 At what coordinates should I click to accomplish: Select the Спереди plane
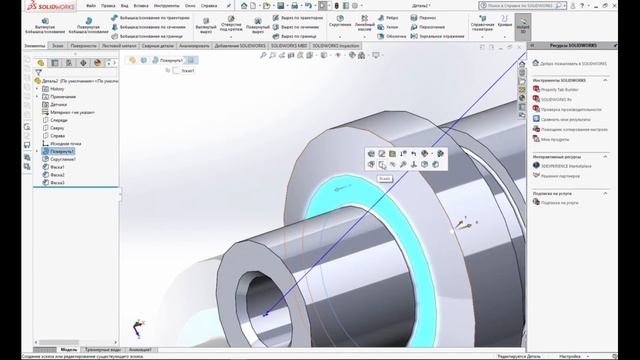(55, 120)
